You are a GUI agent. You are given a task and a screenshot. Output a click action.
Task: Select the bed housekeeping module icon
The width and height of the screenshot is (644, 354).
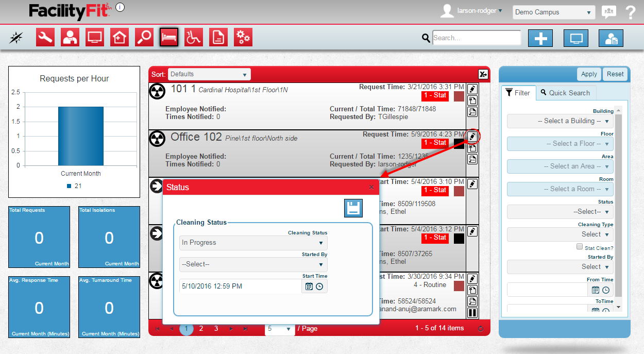pos(169,37)
